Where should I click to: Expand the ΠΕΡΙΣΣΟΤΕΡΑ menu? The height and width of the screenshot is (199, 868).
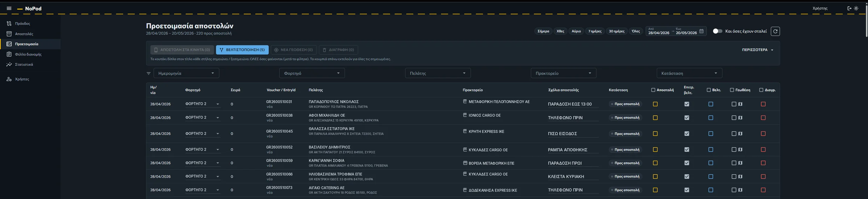point(758,50)
